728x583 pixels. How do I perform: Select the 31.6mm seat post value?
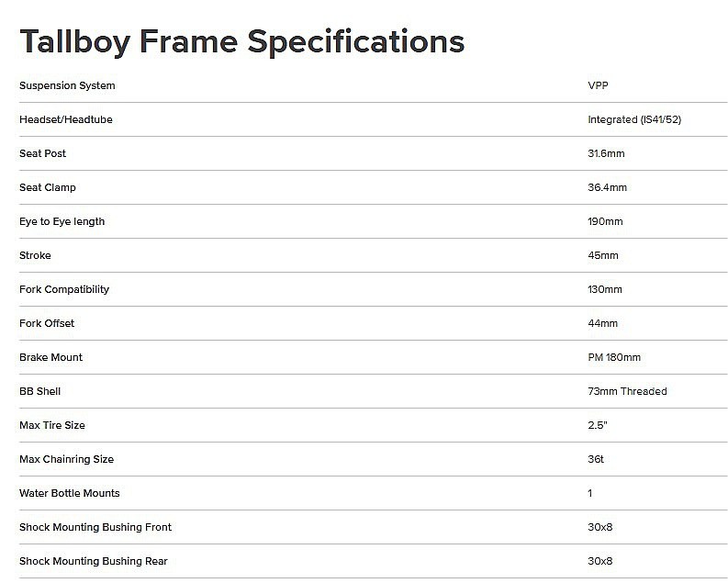(x=606, y=153)
